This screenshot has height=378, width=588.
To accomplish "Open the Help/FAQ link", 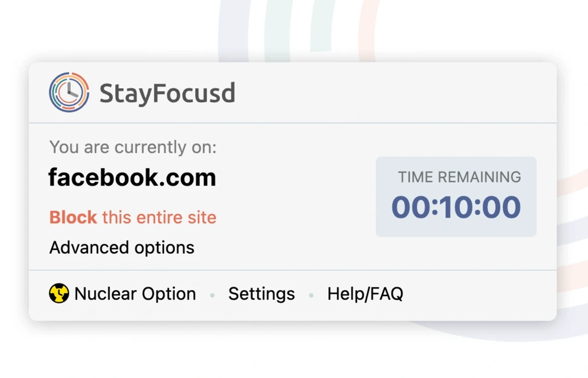I will pos(365,294).
